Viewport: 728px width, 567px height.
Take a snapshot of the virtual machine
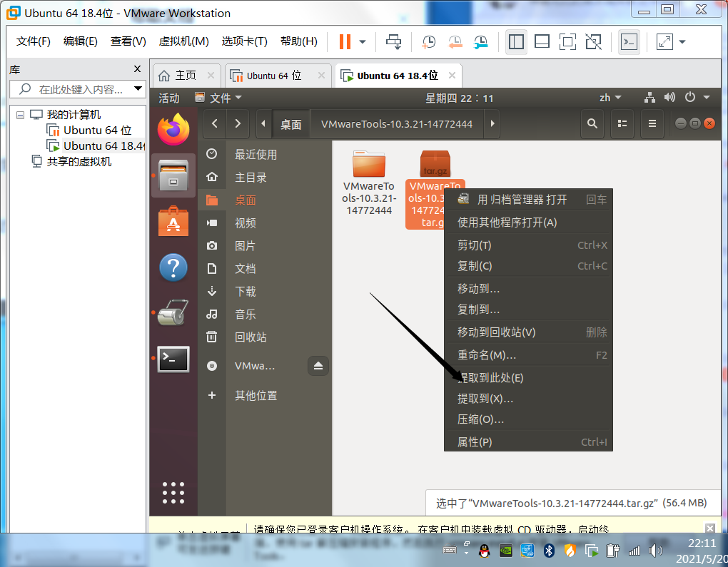click(428, 42)
